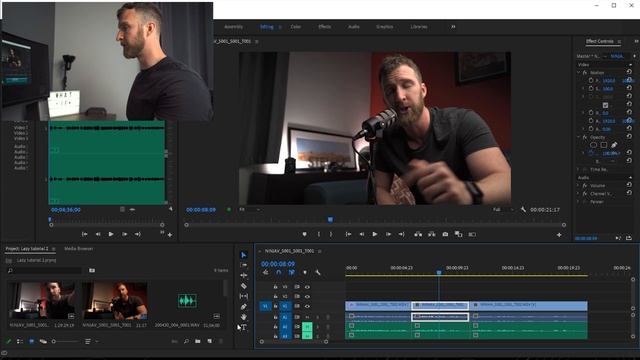Reset the Motion effect parameter

coord(629,72)
